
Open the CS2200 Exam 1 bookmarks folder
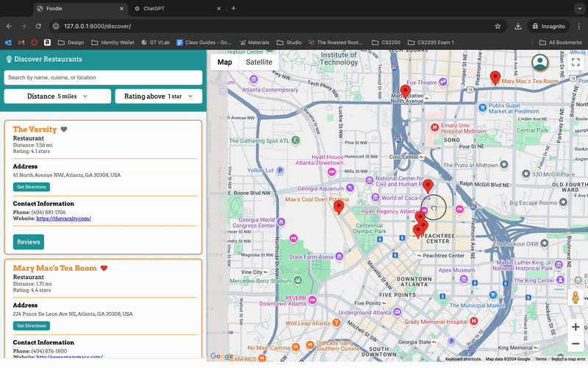pos(431,43)
